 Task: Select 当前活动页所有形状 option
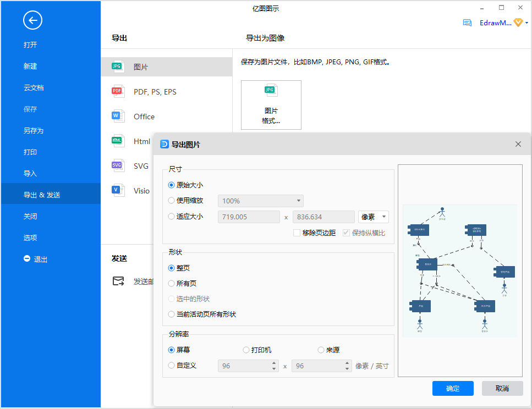click(x=171, y=314)
